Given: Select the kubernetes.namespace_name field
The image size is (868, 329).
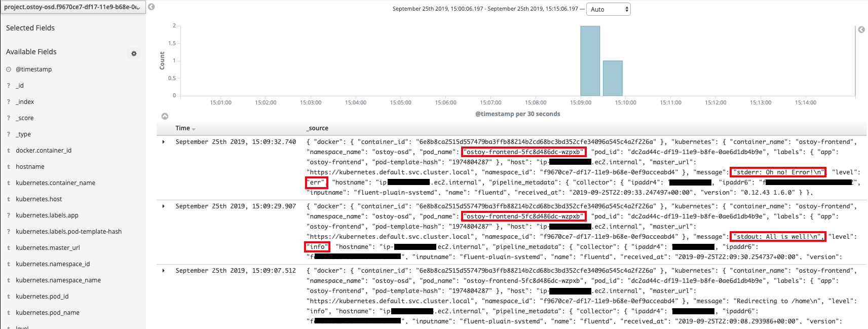Looking at the screenshot, I should click(58, 280).
